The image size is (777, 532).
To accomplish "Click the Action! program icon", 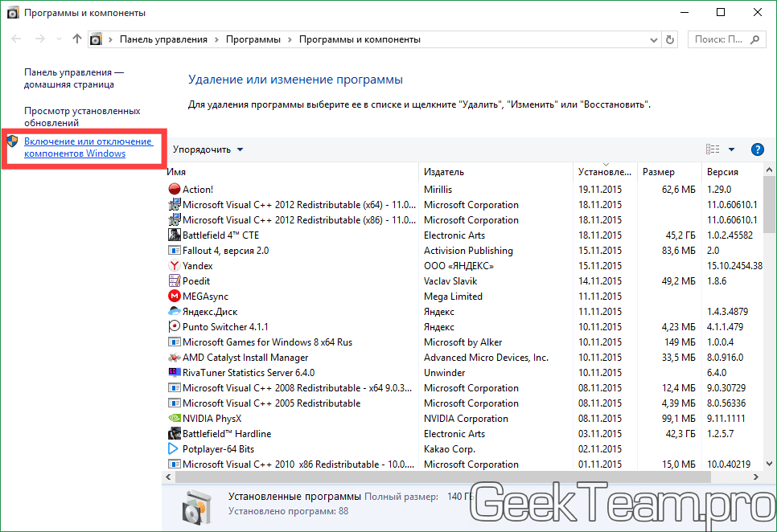I will click(x=174, y=190).
